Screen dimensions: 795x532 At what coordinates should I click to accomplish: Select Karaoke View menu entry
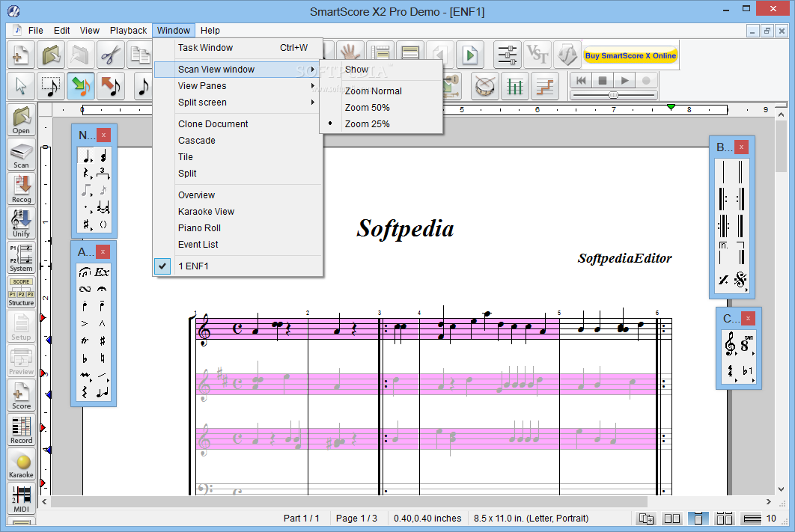pyautogui.click(x=237, y=211)
